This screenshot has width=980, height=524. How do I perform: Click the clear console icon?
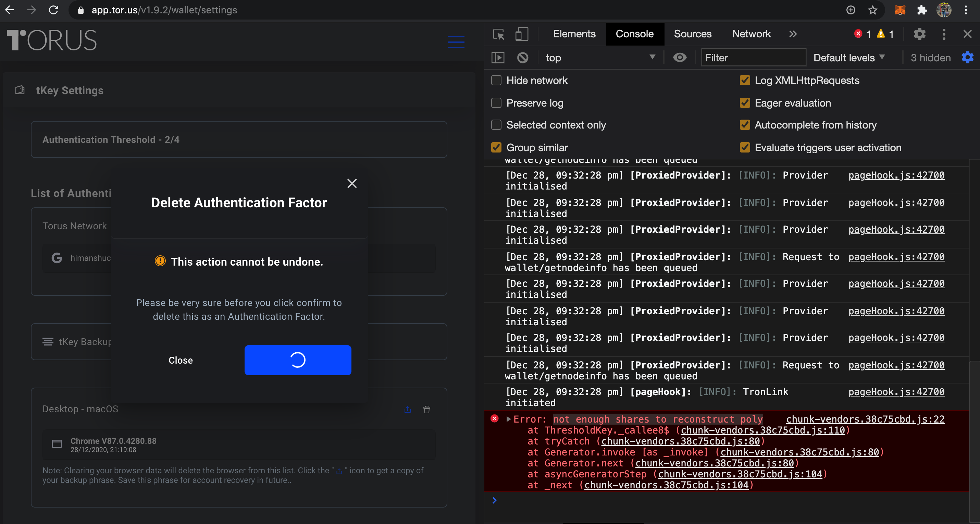523,58
